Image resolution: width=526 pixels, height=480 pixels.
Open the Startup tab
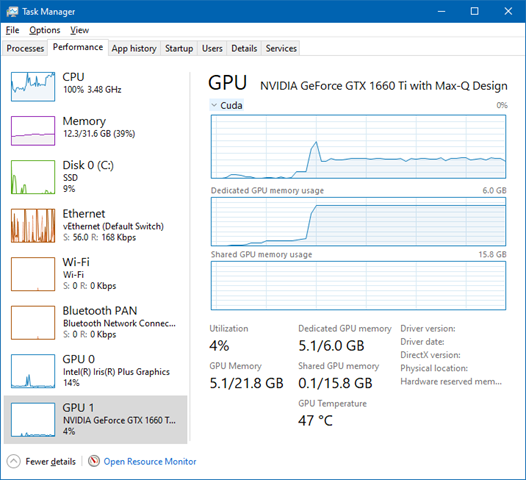179,48
